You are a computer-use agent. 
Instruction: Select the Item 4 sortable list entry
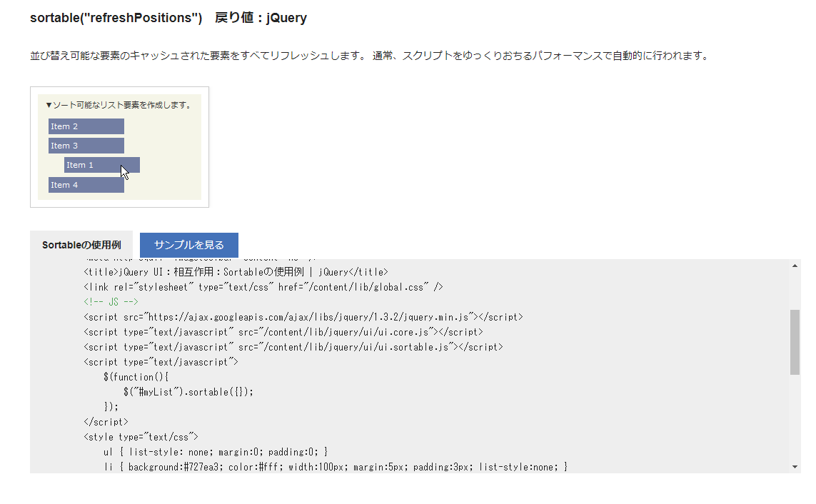(x=86, y=185)
